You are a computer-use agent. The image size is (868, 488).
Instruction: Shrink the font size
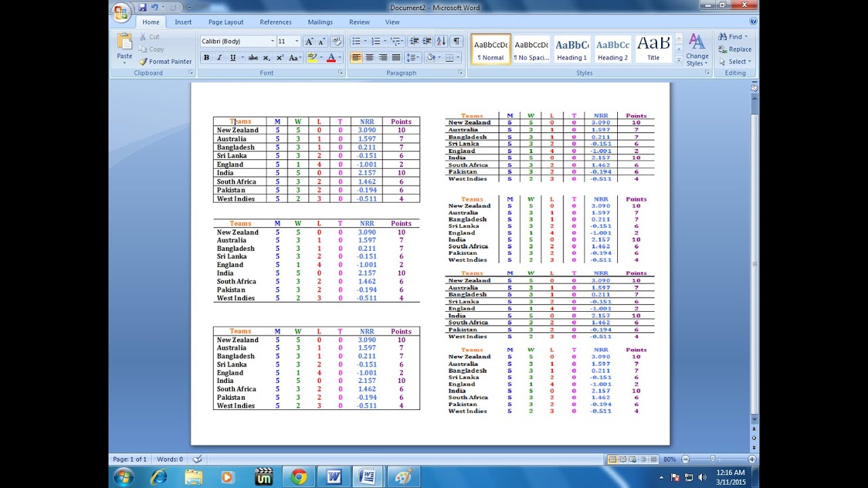coord(321,41)
